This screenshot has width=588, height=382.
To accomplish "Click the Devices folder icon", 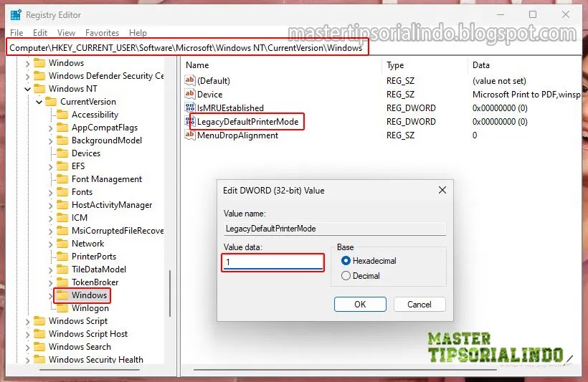I will (62, 153).
